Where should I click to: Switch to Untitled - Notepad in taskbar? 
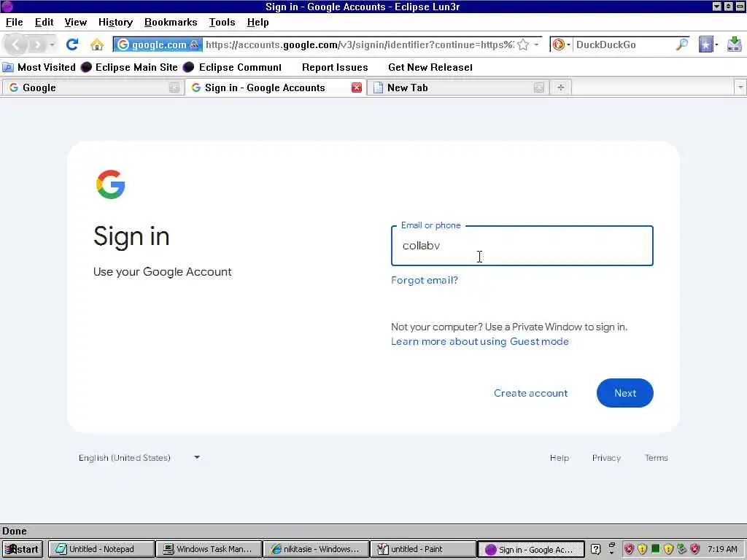tap(101, 549)
